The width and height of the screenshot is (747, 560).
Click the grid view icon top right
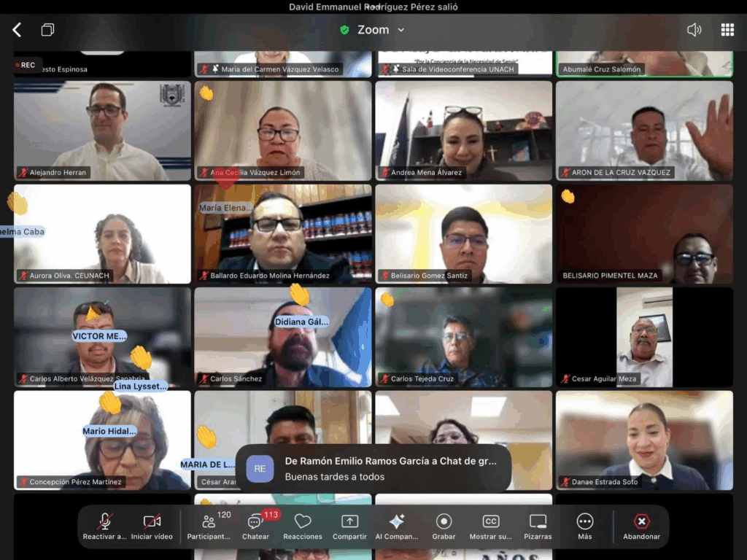[x=727, y=30]
